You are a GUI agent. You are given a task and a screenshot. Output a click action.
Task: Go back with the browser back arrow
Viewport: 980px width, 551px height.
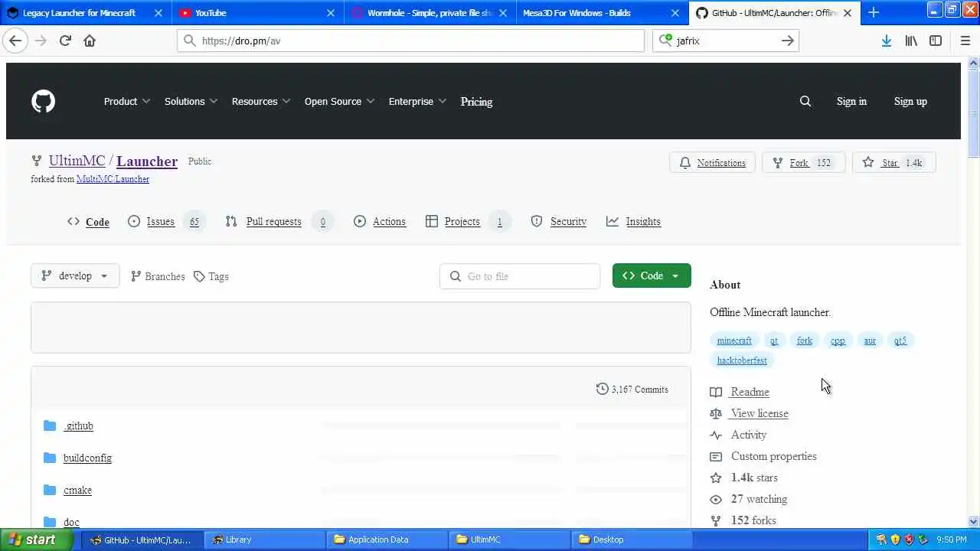coord(15,41)
